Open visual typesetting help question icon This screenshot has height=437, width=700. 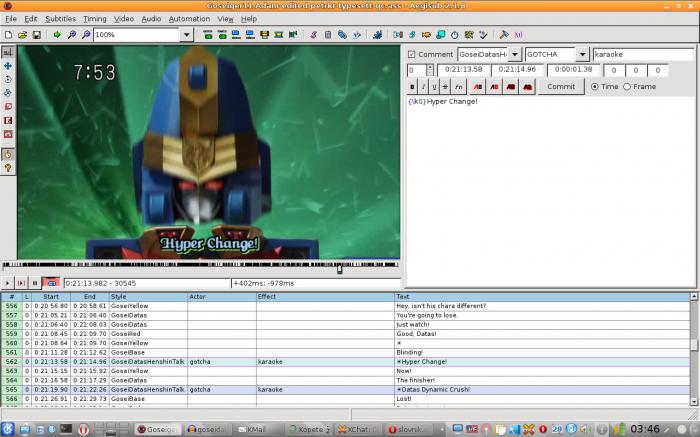point(8,168)
